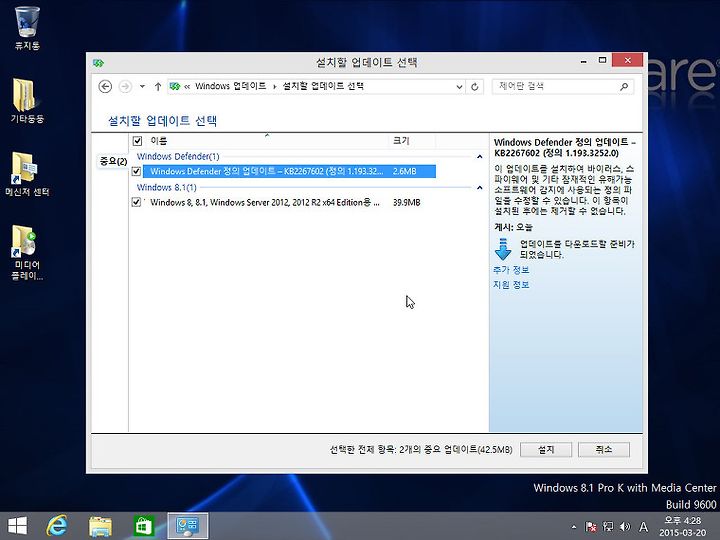Screen dimensions: 720x540
Task: Click the 39.9MB size value
Action: click(x=406, y=202)
